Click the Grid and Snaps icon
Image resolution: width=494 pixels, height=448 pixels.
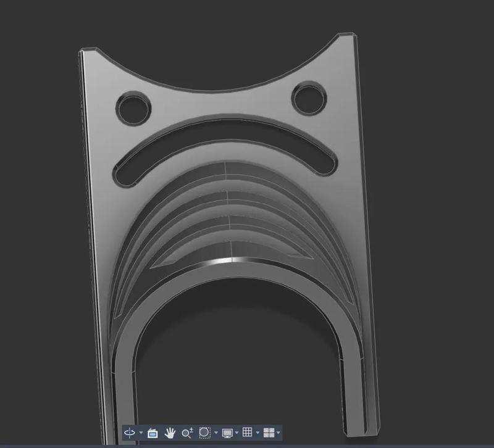tap(248, 432)
